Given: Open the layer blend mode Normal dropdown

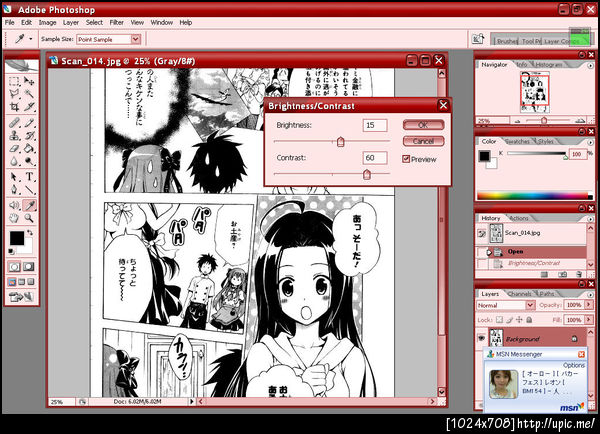Looking at the screenshot, I should (530, 305).
